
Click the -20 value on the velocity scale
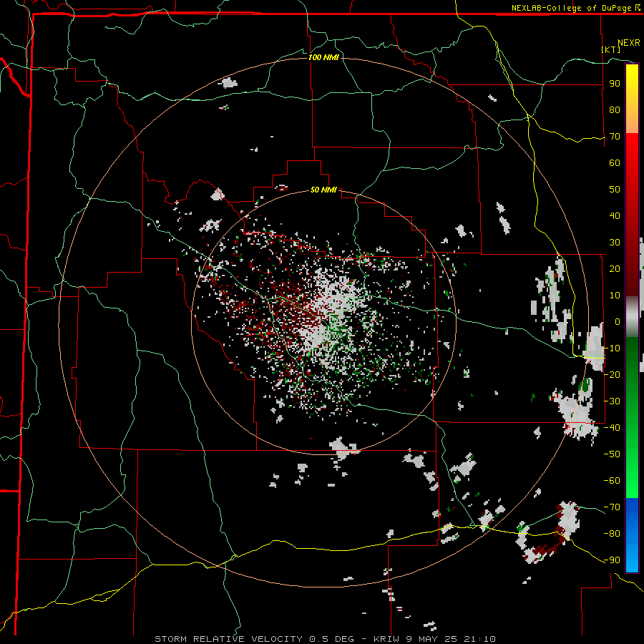(x=612, y=374)
